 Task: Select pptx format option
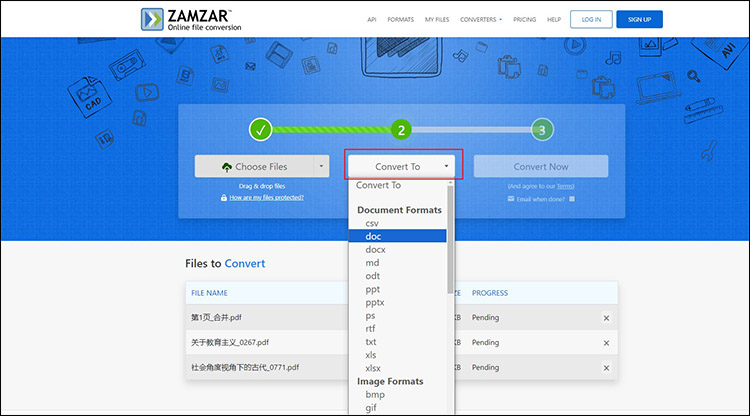click(397, 302)
